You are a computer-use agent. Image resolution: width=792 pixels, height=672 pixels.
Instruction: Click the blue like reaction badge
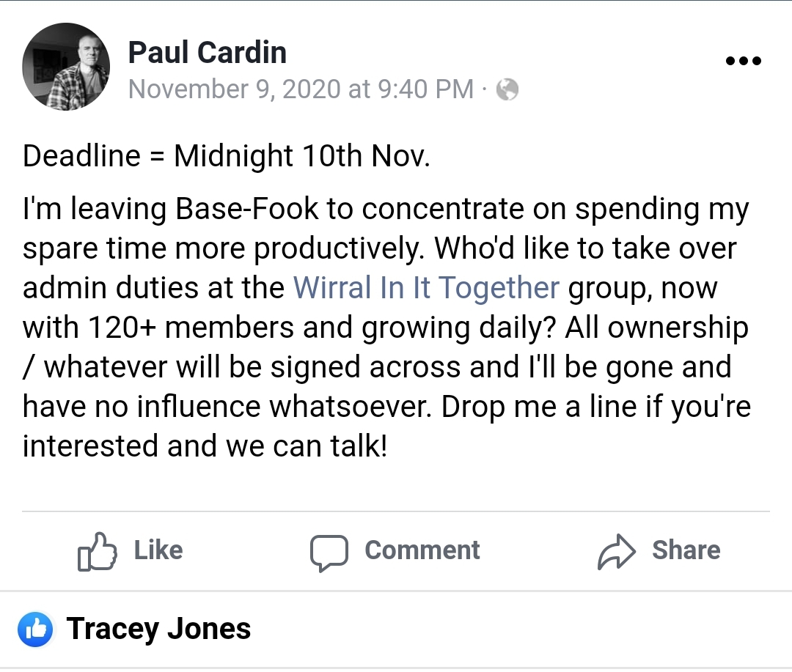click(35, 629)
